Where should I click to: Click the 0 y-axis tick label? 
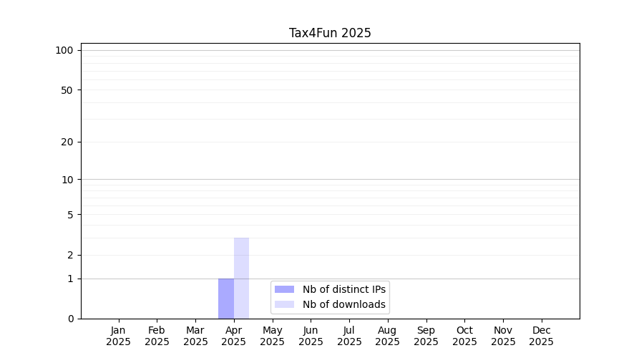point(70,319)
